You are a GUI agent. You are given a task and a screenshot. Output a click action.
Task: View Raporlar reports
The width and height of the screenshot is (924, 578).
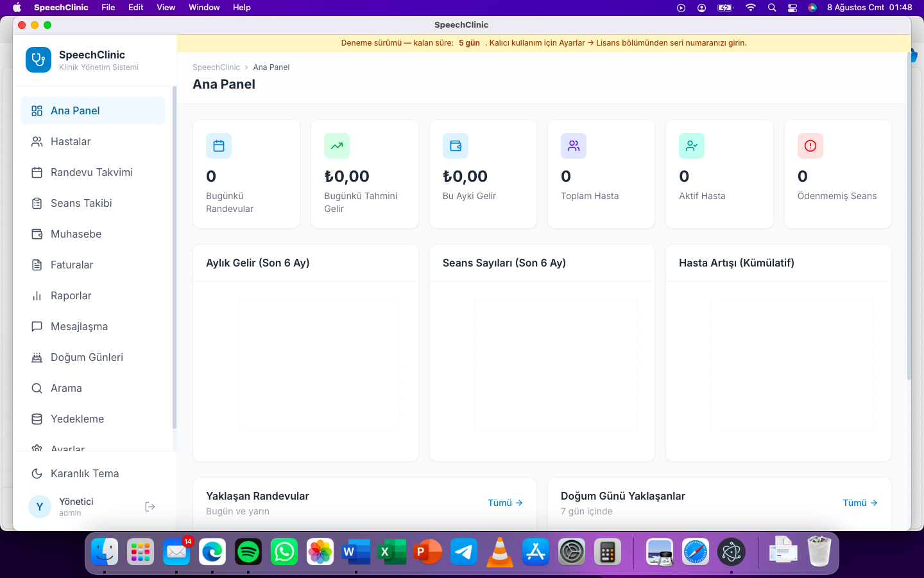point(92,295)
